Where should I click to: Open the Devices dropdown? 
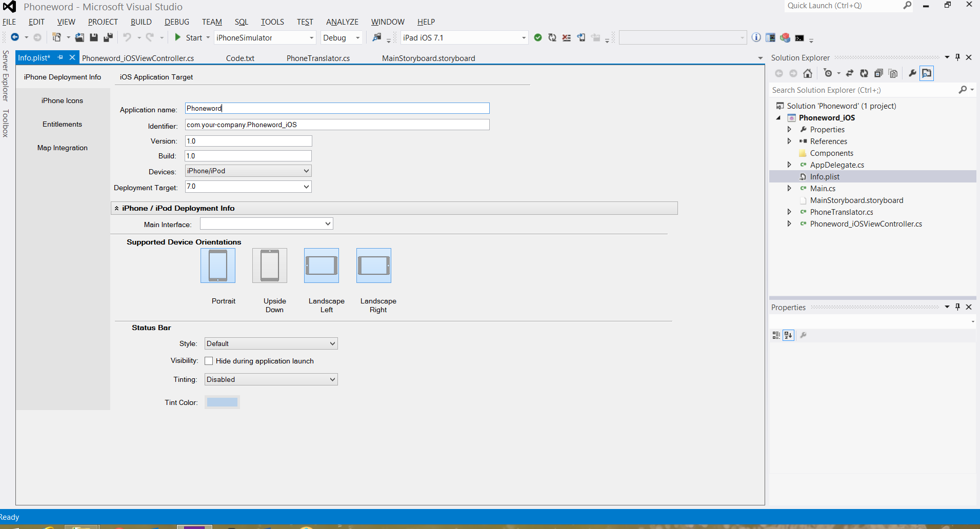click(248, 171)
